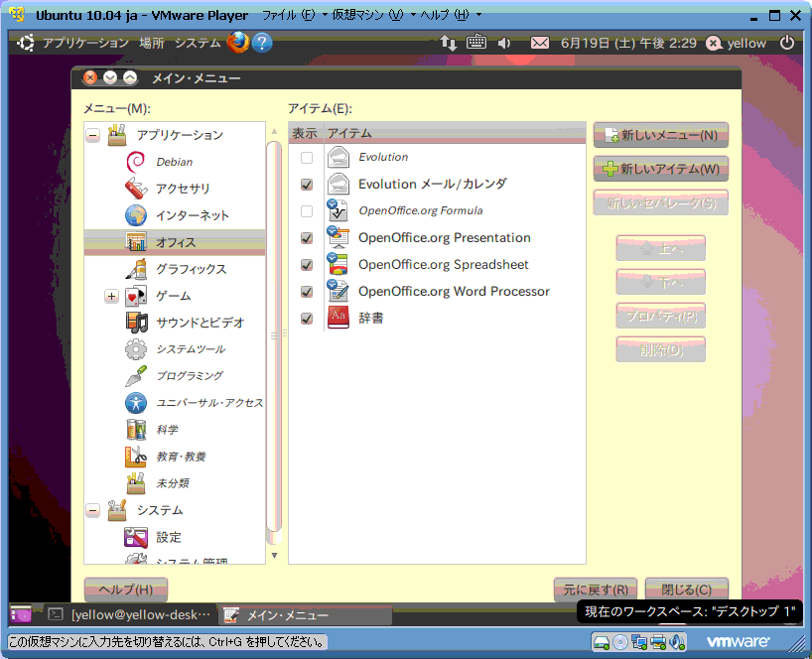Click the network connection indicator icon

coord(449,43)
